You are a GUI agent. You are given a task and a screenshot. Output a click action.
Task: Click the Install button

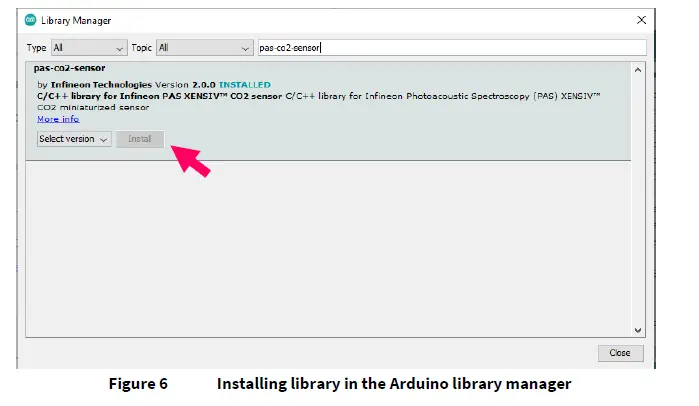coord(140,139)
